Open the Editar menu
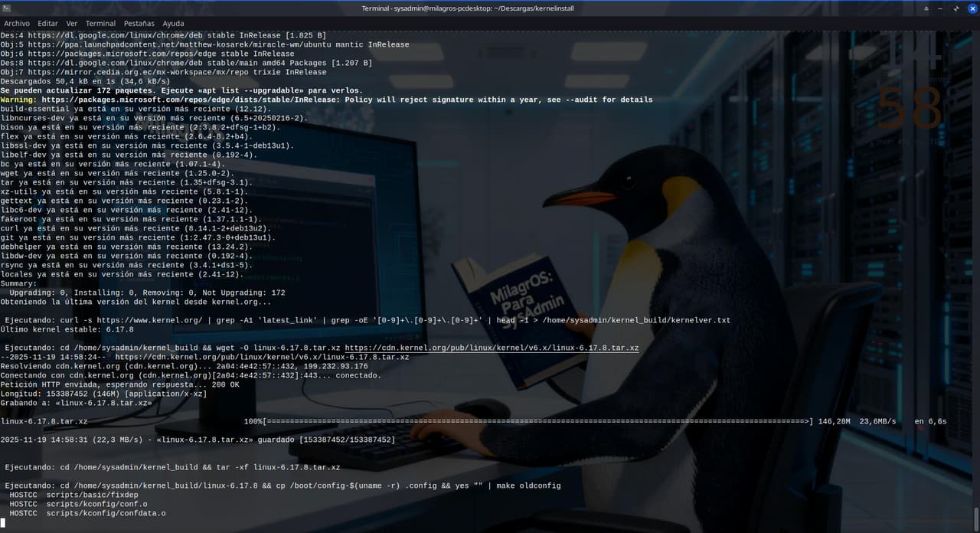The width and height of the screenshot is (980, 533). (47, 24)
